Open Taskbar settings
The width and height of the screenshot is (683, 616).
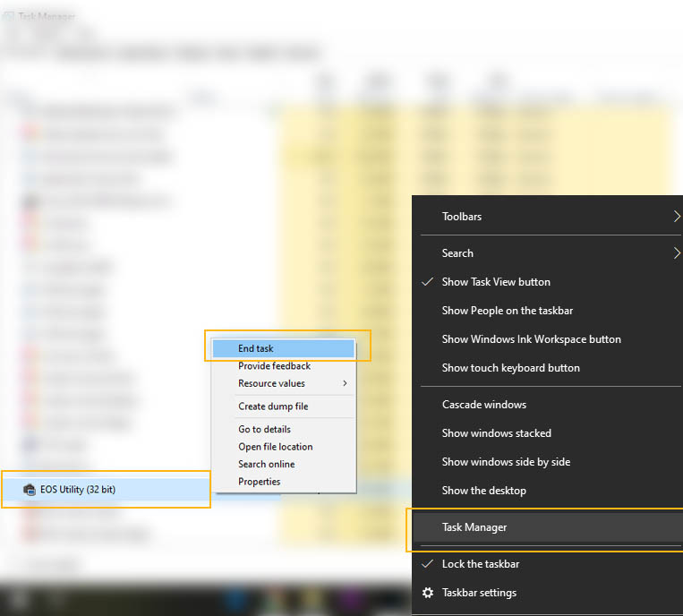(548, 593)
